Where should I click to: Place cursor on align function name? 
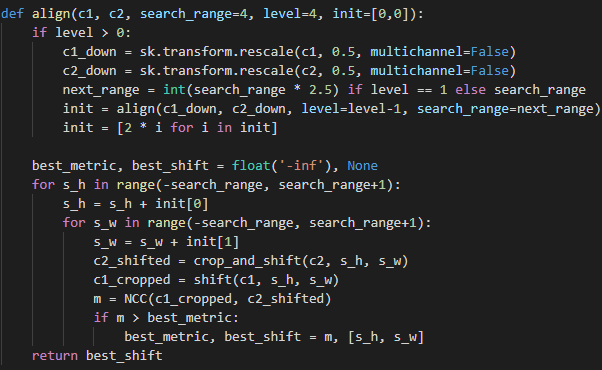pos(51,14)
